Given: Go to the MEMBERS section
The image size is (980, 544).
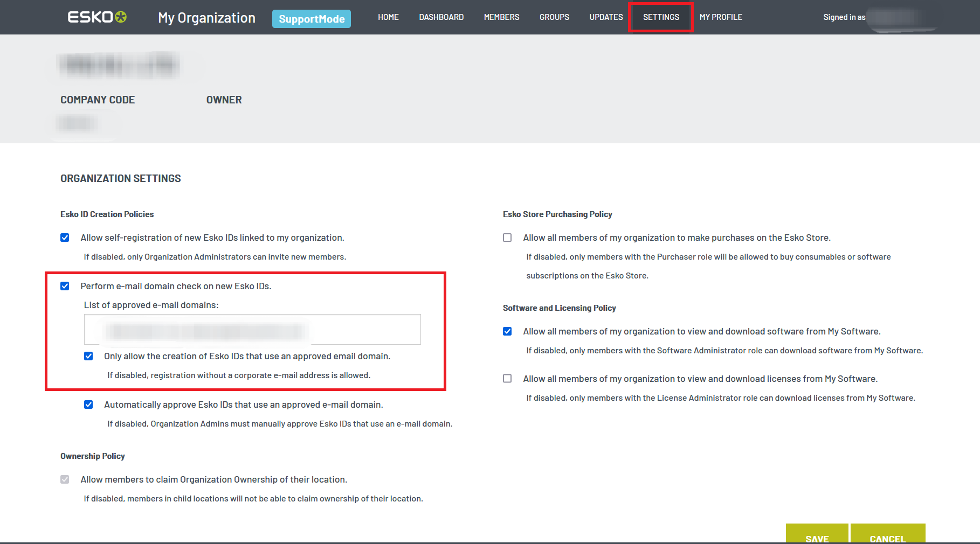Looking at the screenshot, I should (501, 17).
